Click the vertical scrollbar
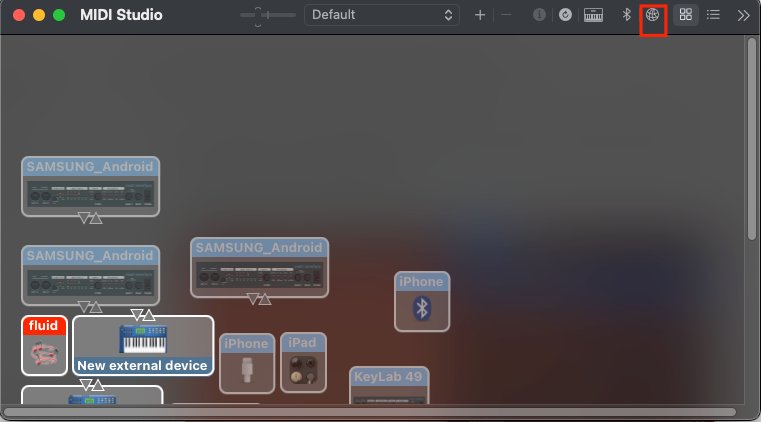 (752, 140)
